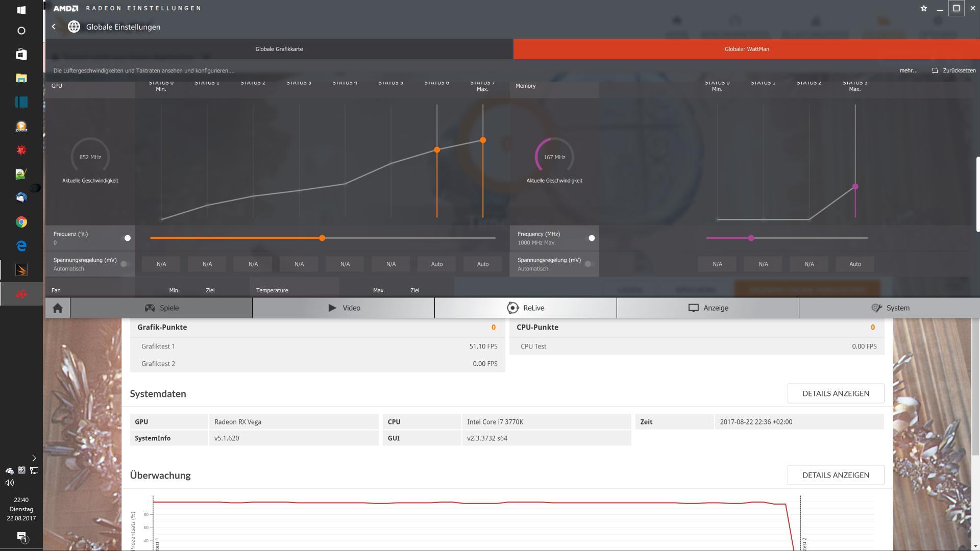Switch to Globale Grafikkarte tab
Screen dimensions: 980x551
279,49
